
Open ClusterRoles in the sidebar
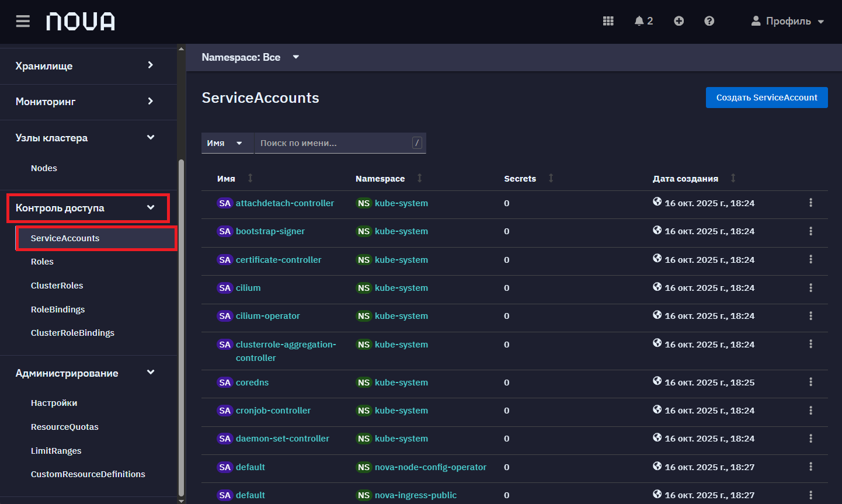(x=57, y=286)
